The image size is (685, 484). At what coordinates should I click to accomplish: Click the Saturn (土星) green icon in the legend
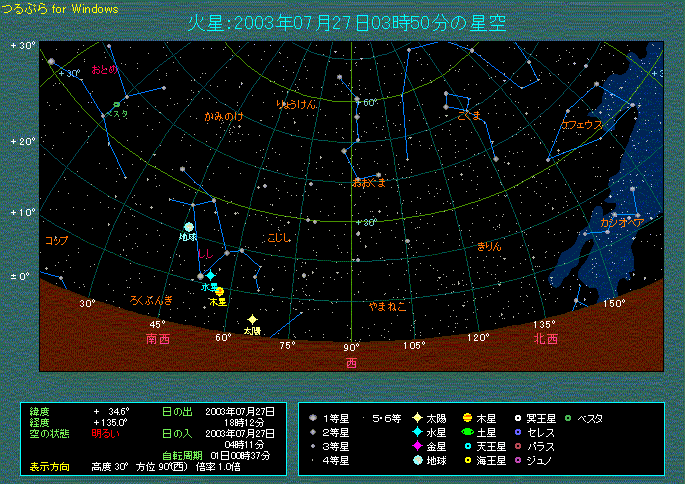467,432
